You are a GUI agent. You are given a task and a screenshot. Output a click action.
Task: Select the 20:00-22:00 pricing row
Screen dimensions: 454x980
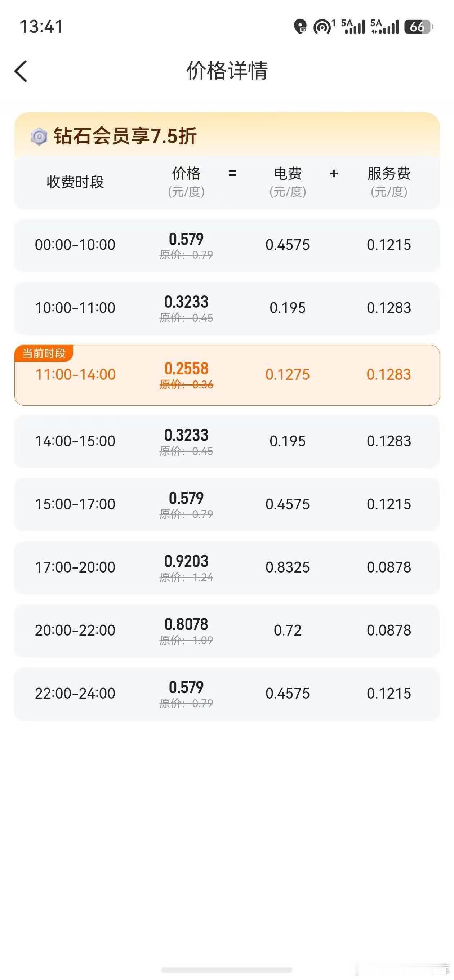(227, 631)
